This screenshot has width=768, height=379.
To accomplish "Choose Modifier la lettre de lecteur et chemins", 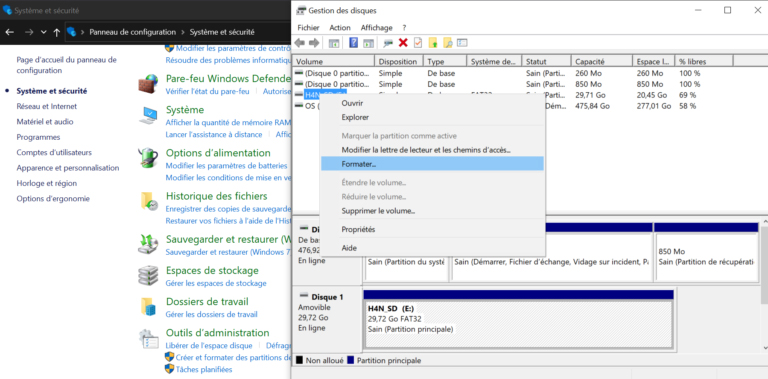I will tap(432, 150).
